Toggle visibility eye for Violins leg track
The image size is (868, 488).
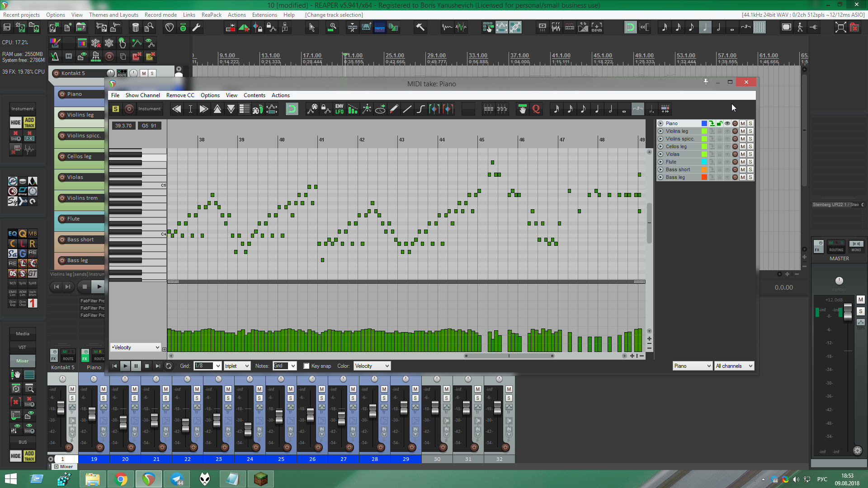coord(727,131)
